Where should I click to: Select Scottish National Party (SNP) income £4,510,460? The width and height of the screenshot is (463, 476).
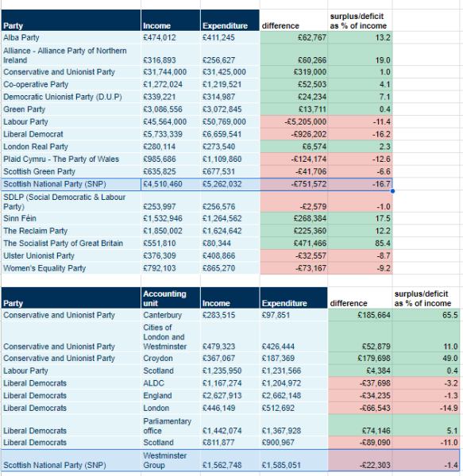pos(171,184)
